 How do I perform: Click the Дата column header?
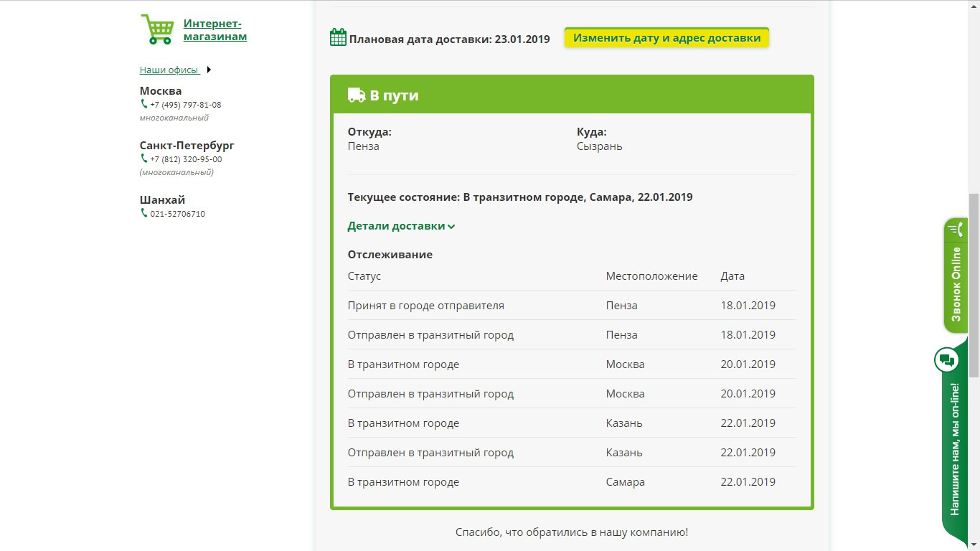tap(732, 276)
